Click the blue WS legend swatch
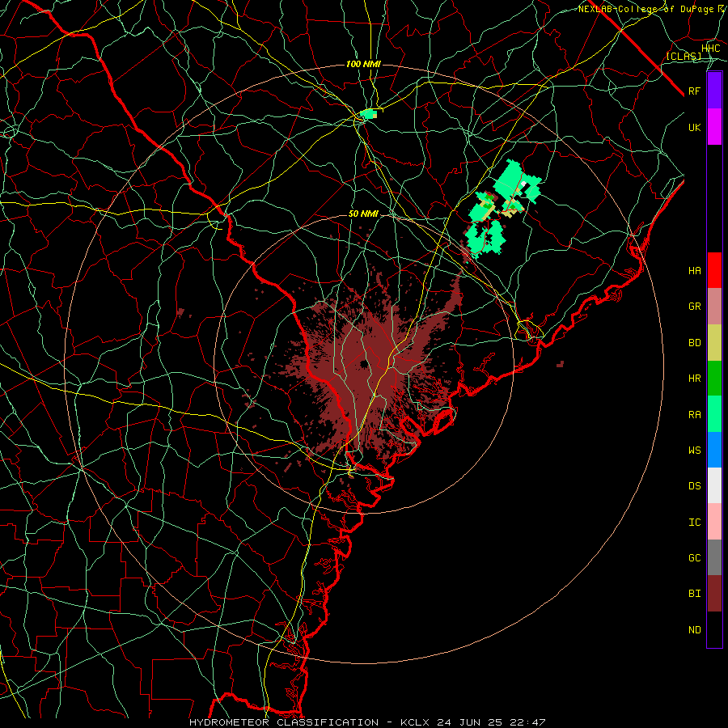Viewport: 728px width, 728px height. click(x=714, y=450)
